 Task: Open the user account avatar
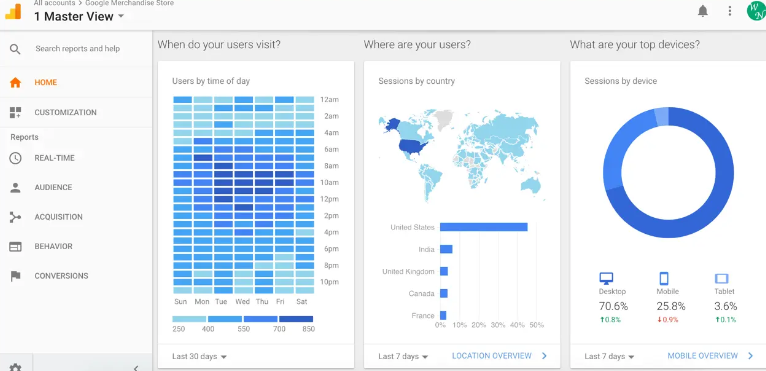click(756, 11)
